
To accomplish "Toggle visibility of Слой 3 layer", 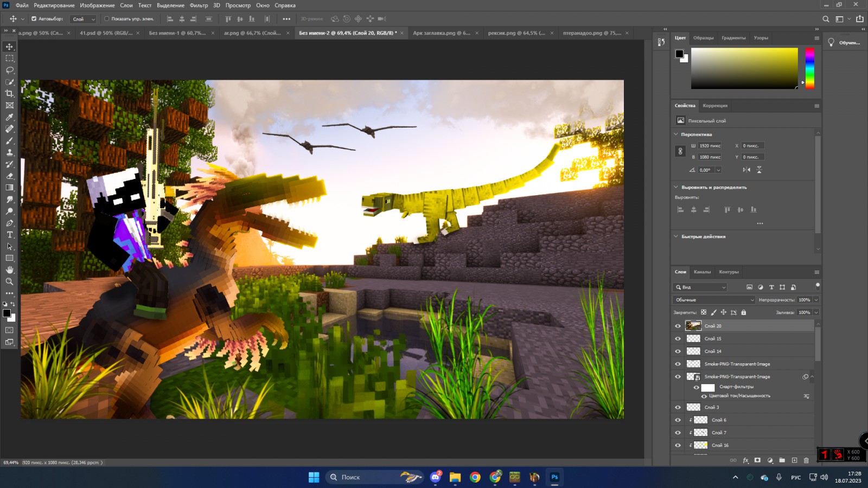I will click(x=678, y=407).
